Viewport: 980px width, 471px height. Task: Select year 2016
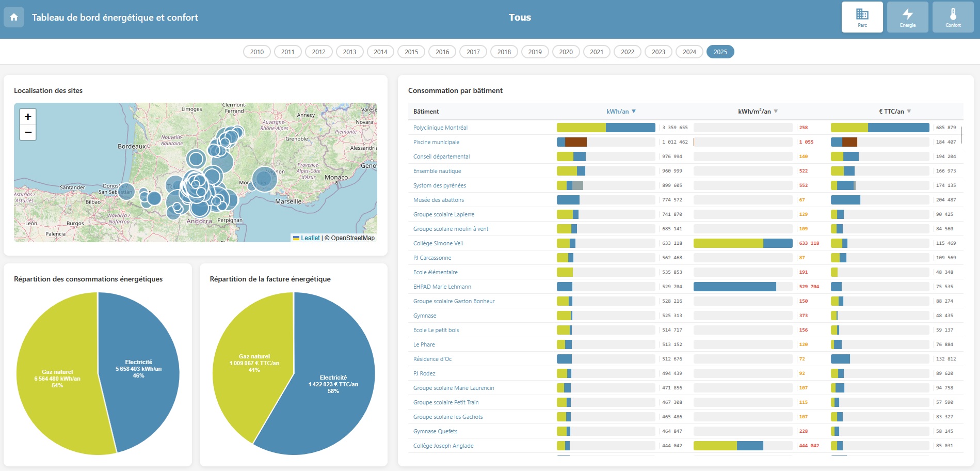tap(442, 52)
